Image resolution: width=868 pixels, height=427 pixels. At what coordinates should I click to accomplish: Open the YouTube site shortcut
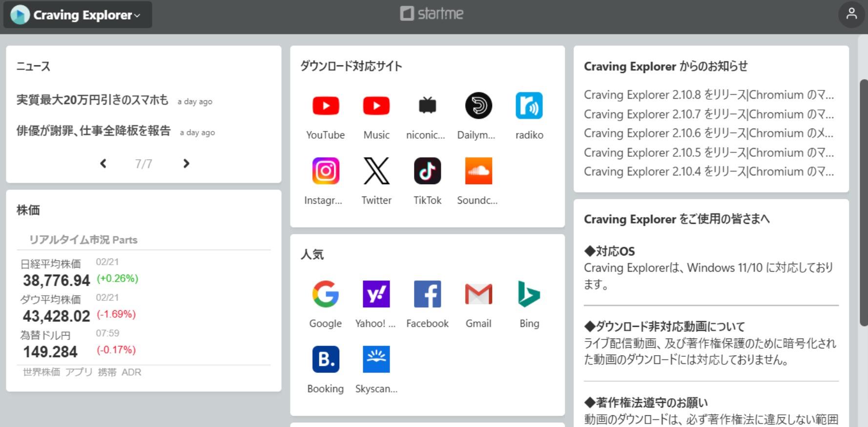click(326, 106)
